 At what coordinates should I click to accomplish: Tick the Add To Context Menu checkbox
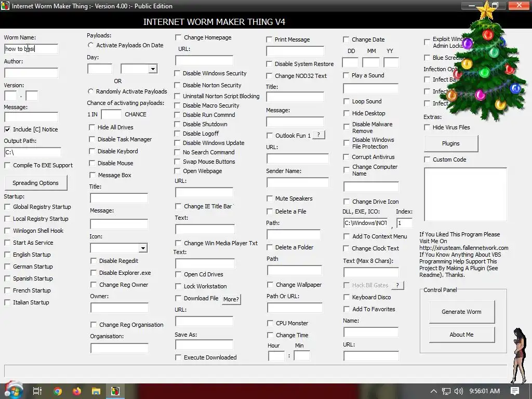pyautogui.click(x=347, y=236)
